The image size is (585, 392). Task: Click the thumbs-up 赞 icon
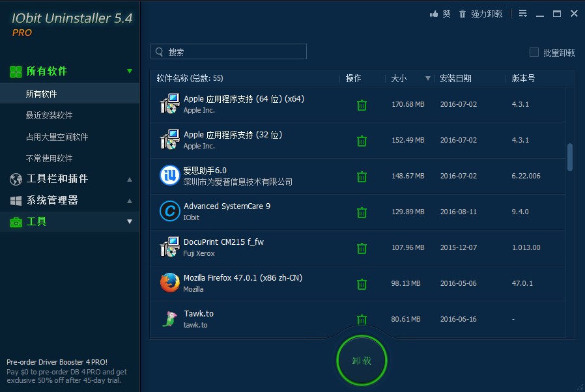[433, 14]
